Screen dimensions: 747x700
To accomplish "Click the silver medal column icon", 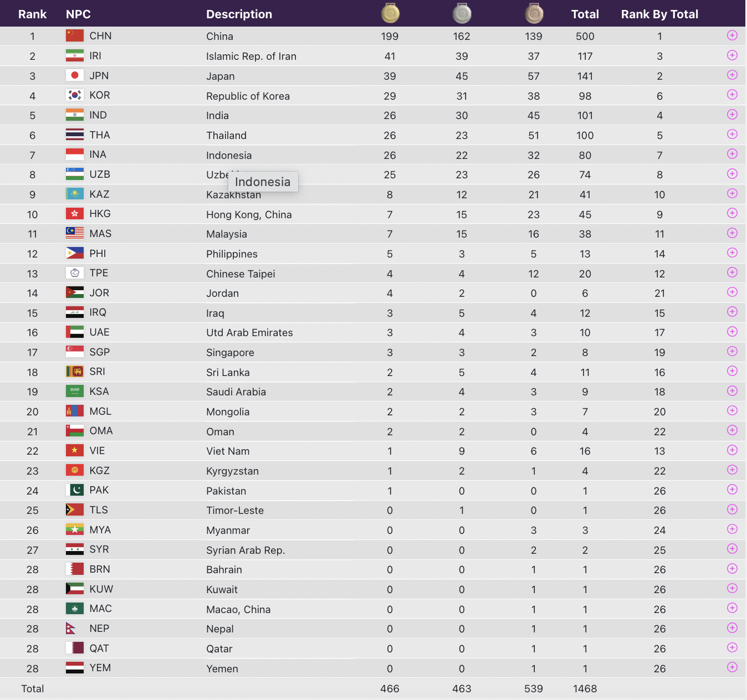I will (x=462, y=13).
